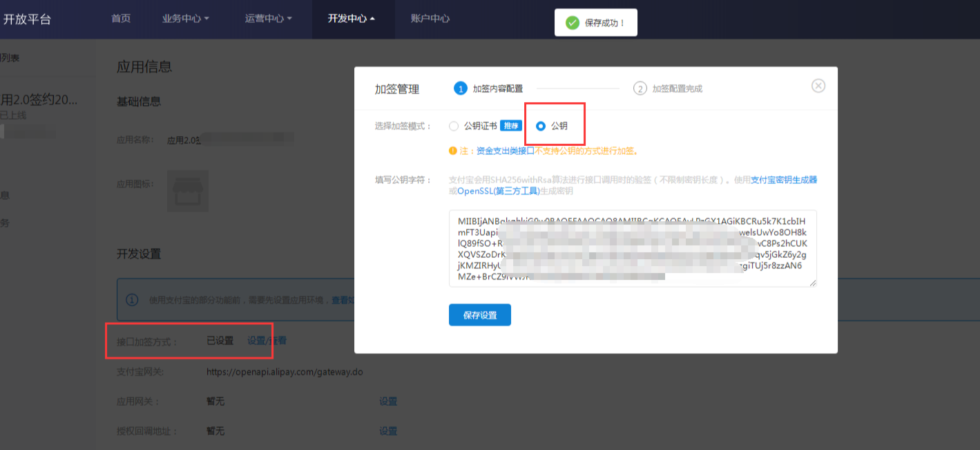The image size is (980, 450).
Task: Click the blue info icon in banner
Action: coord(132,300)
